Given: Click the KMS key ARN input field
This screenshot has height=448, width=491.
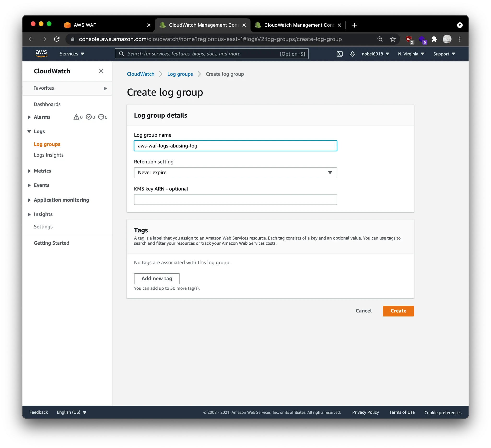Looking at the screenshot, I should point(235,199).
